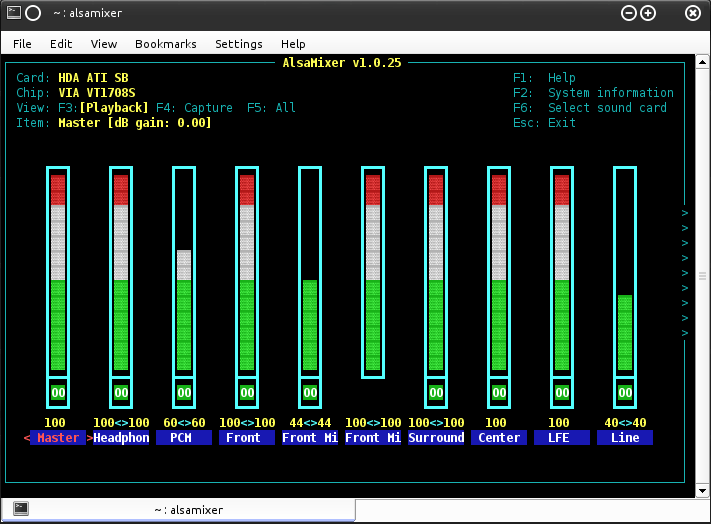Click the 'VIA VT1708S' chip name
The width and height of the screenshot is (711, 524).
[97, 93]
